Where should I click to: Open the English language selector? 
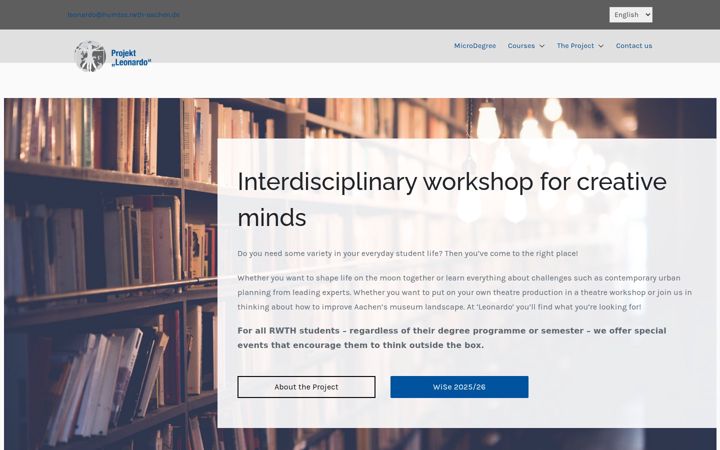click(630, 15)
